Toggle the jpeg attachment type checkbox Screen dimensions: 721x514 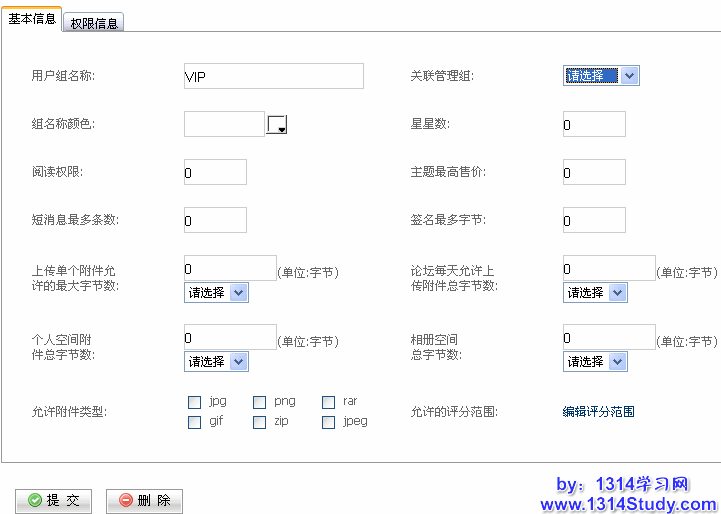click(x=329, y=422)
